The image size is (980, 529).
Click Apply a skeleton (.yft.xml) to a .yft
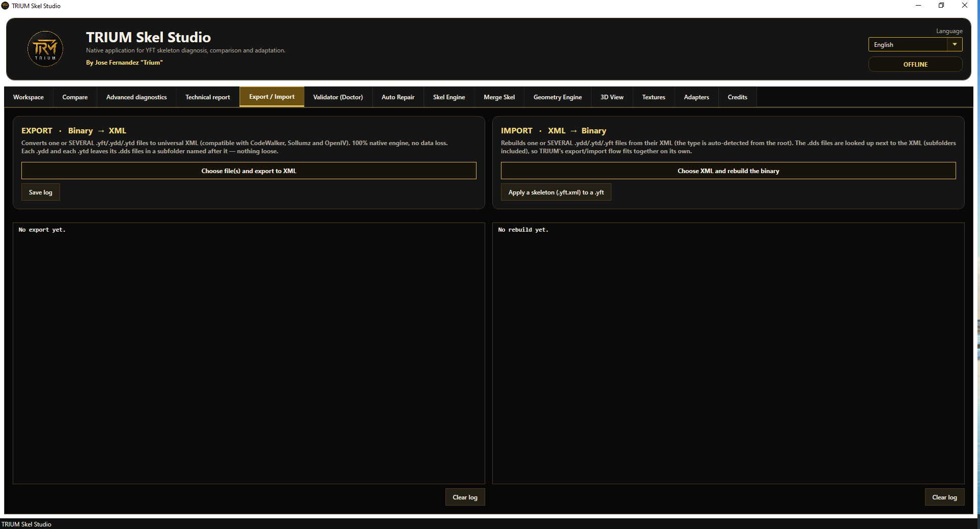[x=556, y=192]
